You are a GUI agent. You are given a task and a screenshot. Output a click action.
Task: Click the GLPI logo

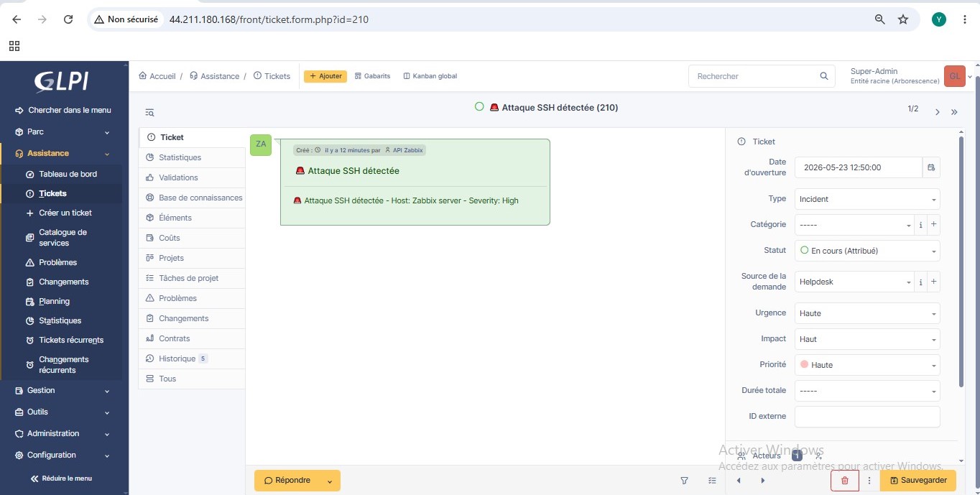63,81
